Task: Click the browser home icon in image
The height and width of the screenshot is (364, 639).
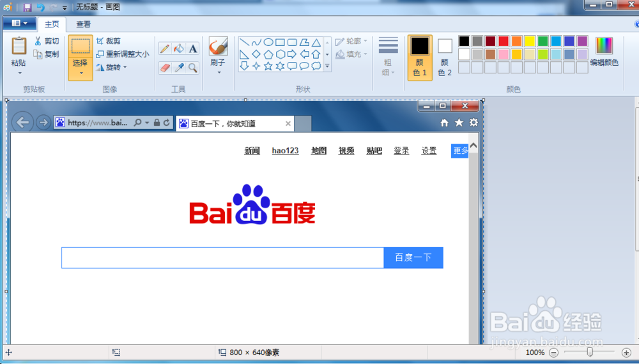Action: (445, 123)
